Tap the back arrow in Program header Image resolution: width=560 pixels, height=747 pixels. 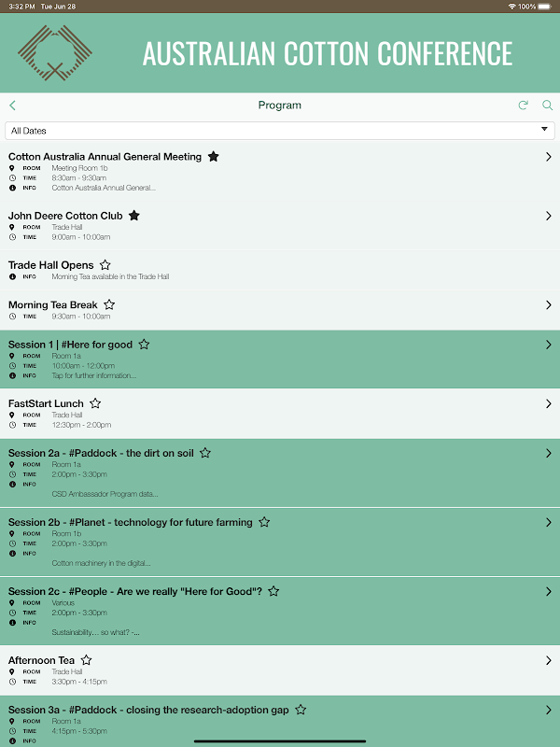12,106
